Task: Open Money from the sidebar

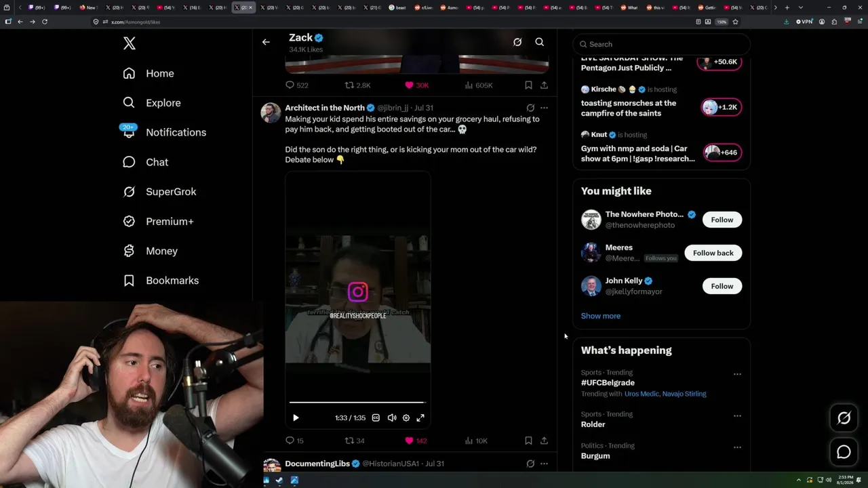Action: pos(150,251)
